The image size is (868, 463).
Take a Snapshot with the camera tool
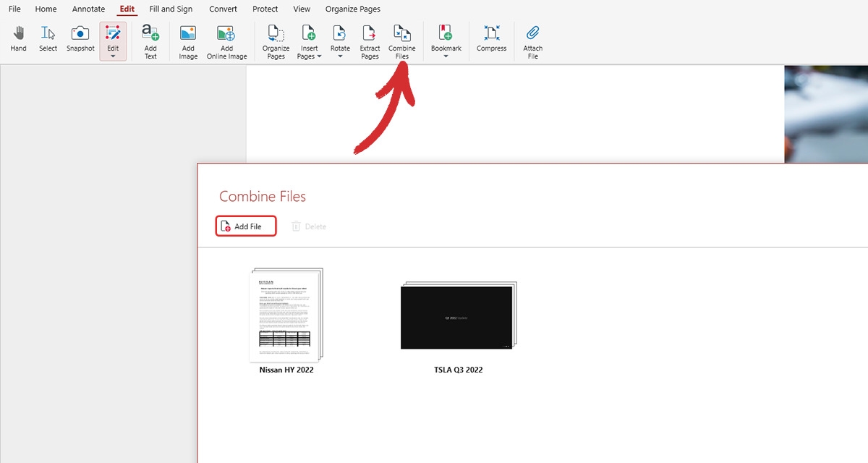(x=80, y=39)
